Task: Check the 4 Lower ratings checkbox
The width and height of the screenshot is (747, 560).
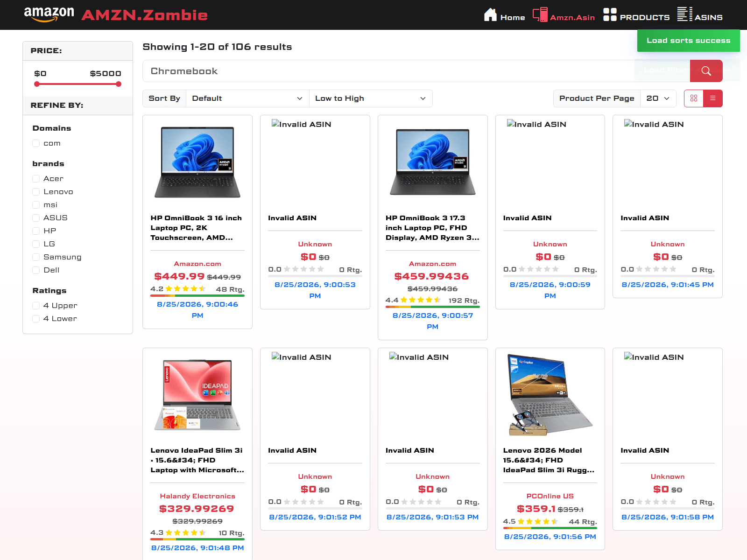Action: point(36,319)
